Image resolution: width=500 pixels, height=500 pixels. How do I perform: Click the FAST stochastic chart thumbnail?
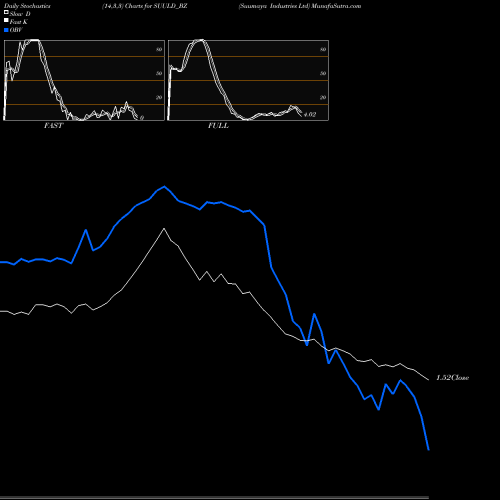84,80
